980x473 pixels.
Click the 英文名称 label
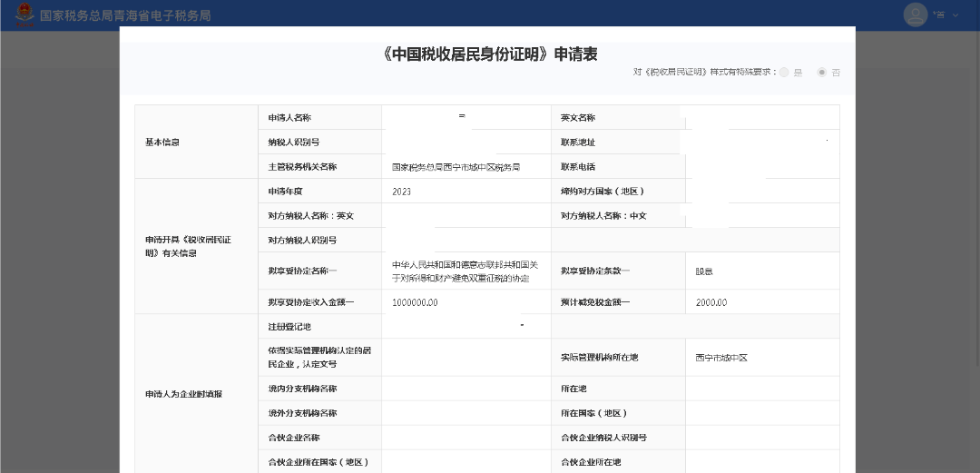point(578,118)
